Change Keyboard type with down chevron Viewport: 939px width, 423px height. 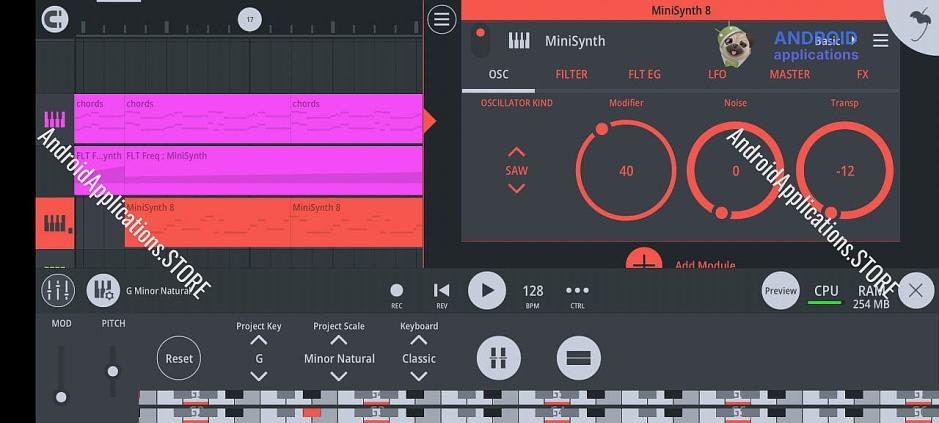pyautogui.click(x=419, y=376)
